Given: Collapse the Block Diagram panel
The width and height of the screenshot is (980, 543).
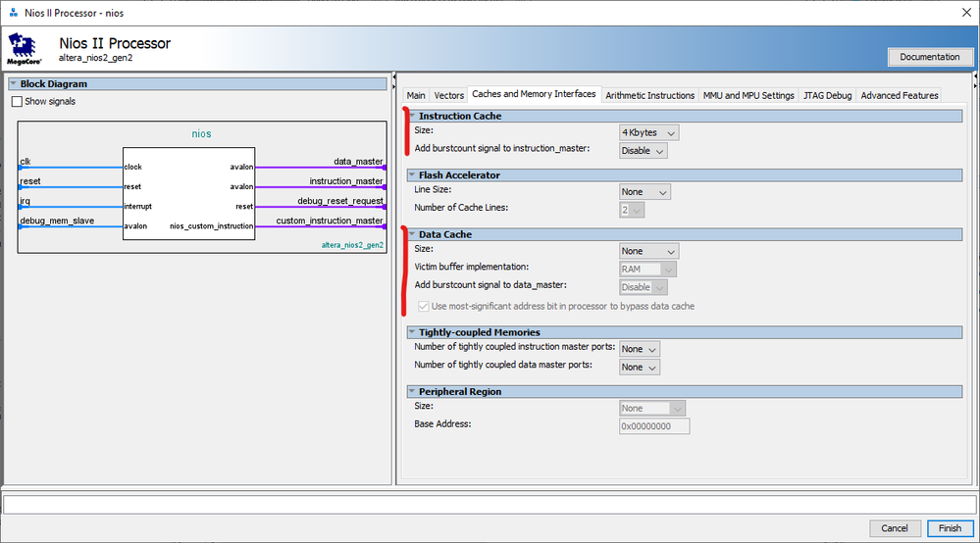Looking at the screenshot, I should pyautogui.click(x=13, y=84).
